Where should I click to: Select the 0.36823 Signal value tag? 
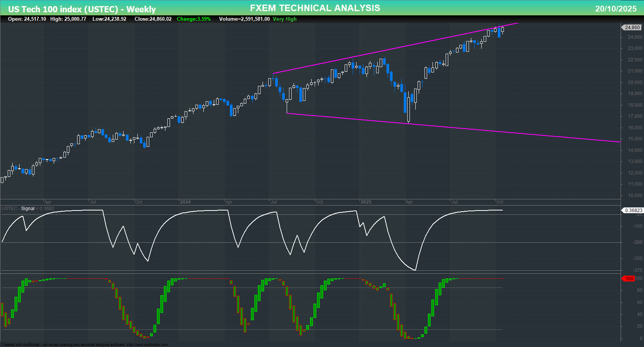pos(632,210)
